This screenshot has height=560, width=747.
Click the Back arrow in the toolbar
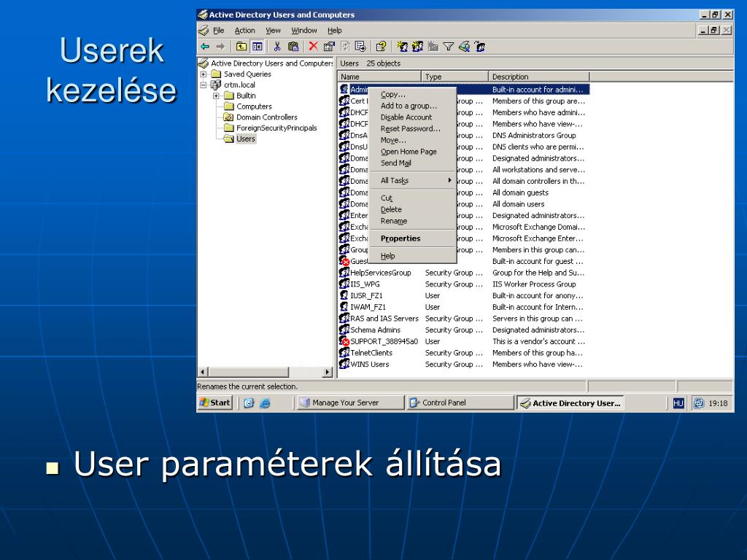pyautogui.click(x=205, y=47)
